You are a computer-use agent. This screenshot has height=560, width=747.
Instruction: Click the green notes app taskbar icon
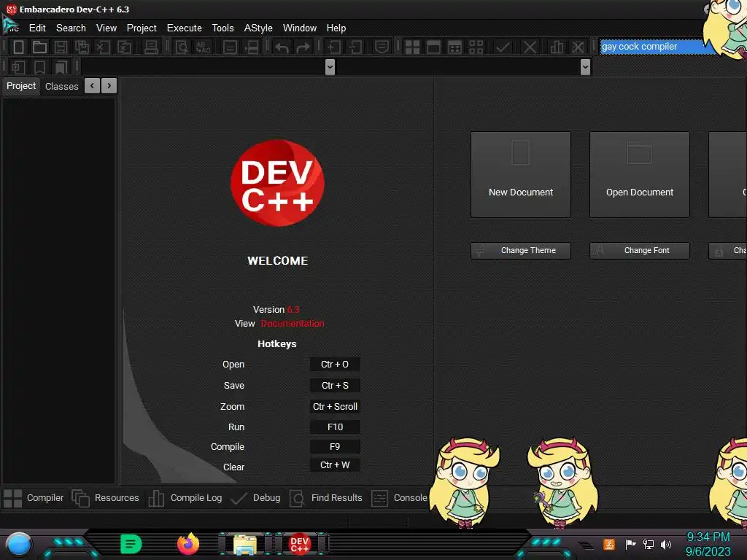(x=131, y=544)
